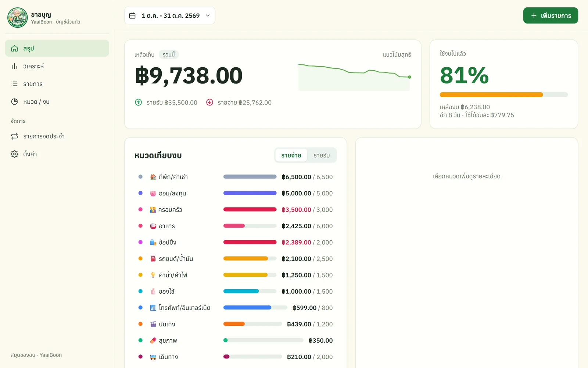Click the สมุดของฉัน · YaaiBoon footer text
Image resolution: width=588 pixels, height=368 pixels.
coord(36,355)
